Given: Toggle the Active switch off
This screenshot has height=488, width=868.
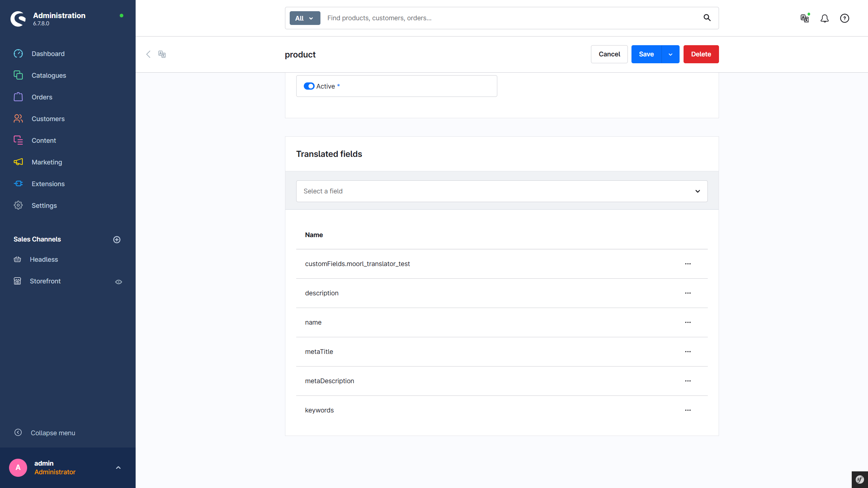Looking at the screenshot, I should click(x=309, y=86).
